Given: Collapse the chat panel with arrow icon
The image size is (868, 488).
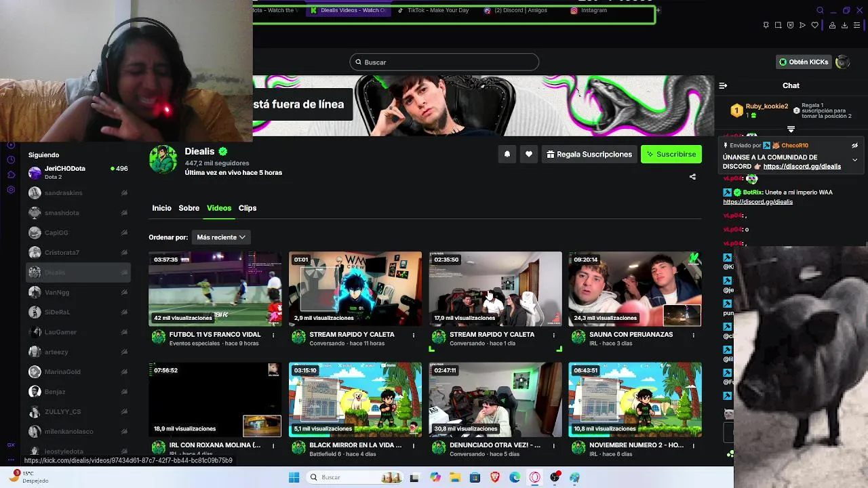Looking at the screenshot, I should coord(723,85).
